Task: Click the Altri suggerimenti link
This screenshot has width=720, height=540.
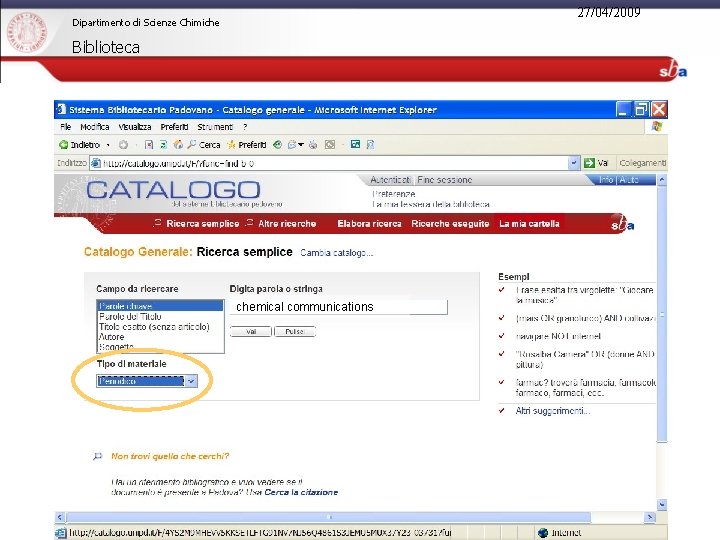Action: (x=553, y=411)
